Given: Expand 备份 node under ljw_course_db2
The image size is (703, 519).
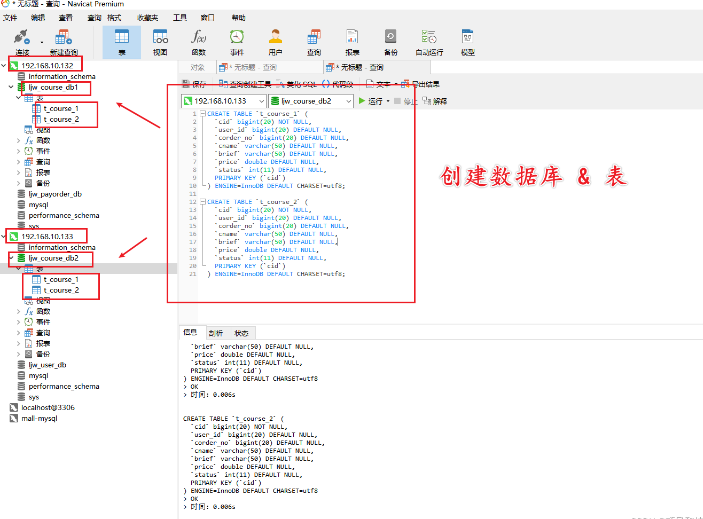Looking at the screenshot, I should (x=18, y=354).
